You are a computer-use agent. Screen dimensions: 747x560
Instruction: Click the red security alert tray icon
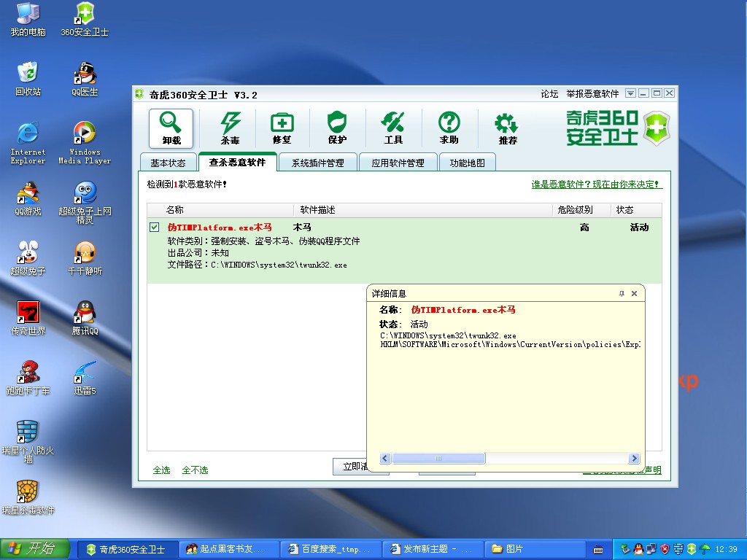[x=665, y=549]
